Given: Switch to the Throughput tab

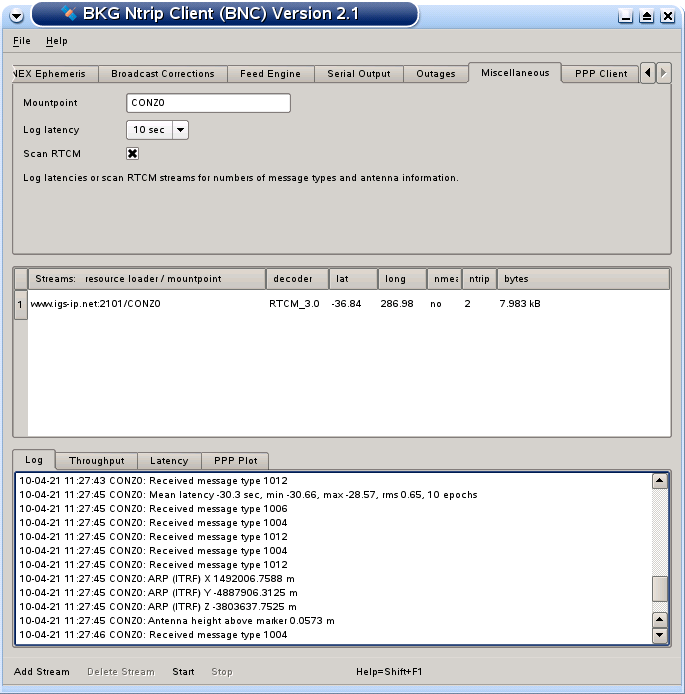Looking at the screenshot, I should [97, 461].
